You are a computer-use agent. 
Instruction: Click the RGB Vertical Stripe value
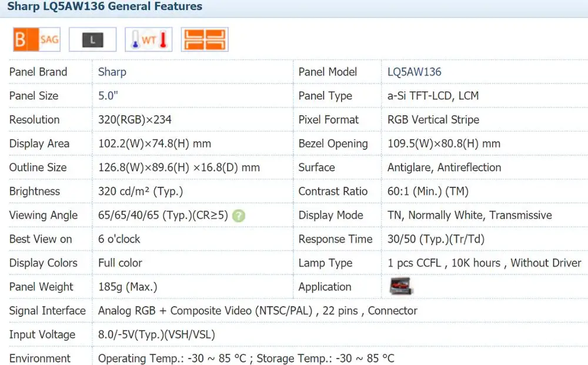pos(433,120)
